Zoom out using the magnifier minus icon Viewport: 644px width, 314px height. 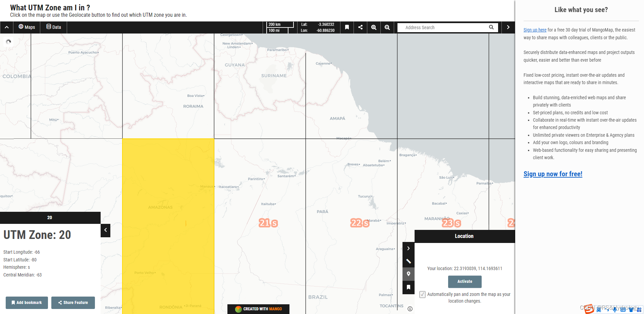[387, 27]
